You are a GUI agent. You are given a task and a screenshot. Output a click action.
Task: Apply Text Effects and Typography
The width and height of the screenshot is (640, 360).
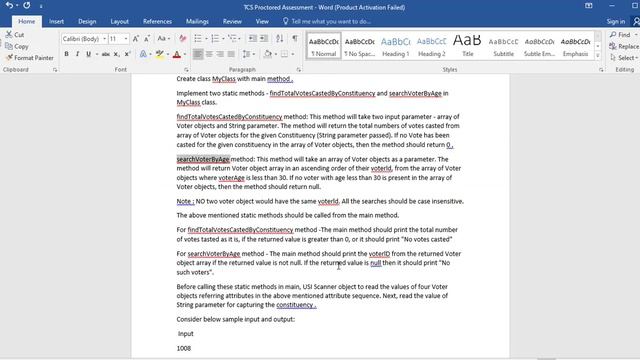[x=143, y=54]
